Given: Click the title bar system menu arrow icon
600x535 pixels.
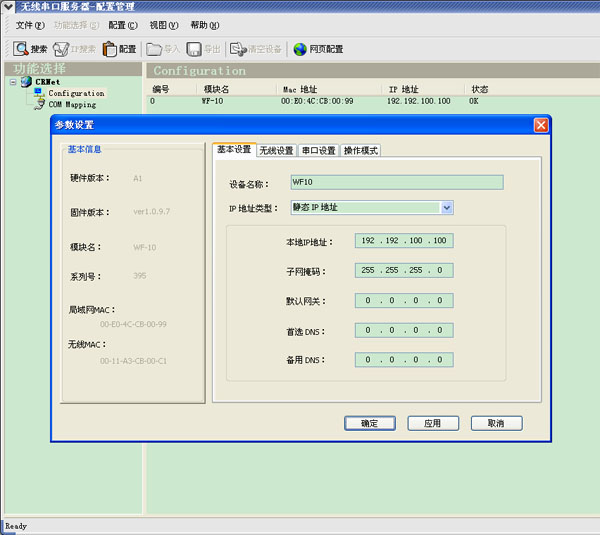Looking at the screenshot, I should tap(8, 6).
